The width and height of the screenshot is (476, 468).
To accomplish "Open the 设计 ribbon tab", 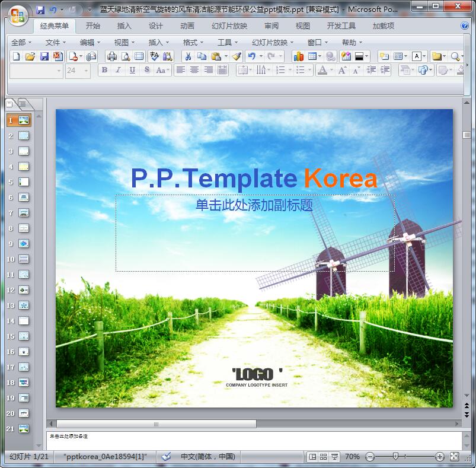I will pos(155,26).
